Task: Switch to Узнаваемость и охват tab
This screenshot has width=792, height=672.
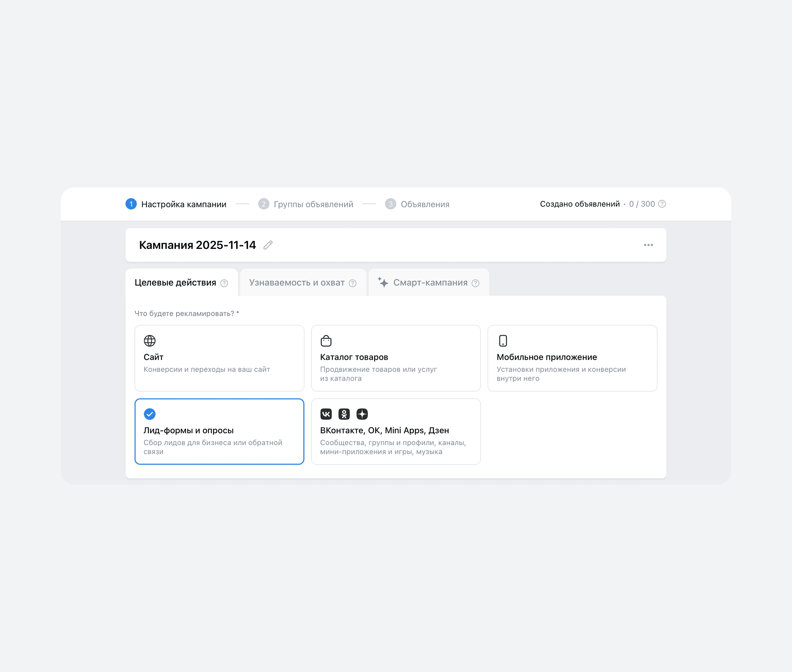Action: [297, 283]
